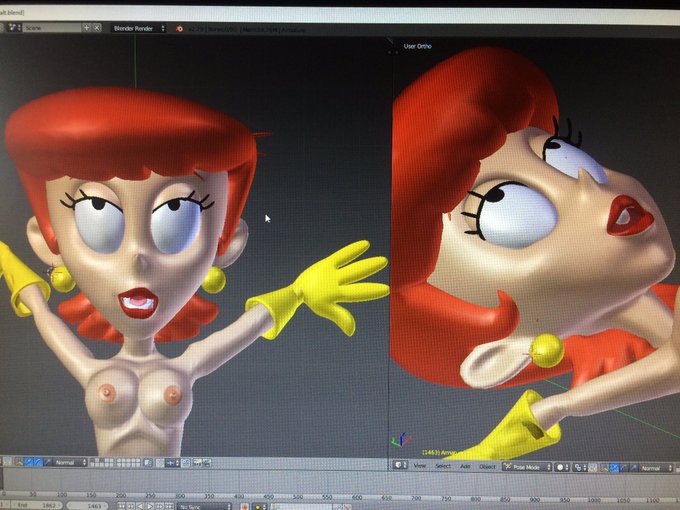
Task: Click the User Ortho view label
Action: click(x=418, y=46)
